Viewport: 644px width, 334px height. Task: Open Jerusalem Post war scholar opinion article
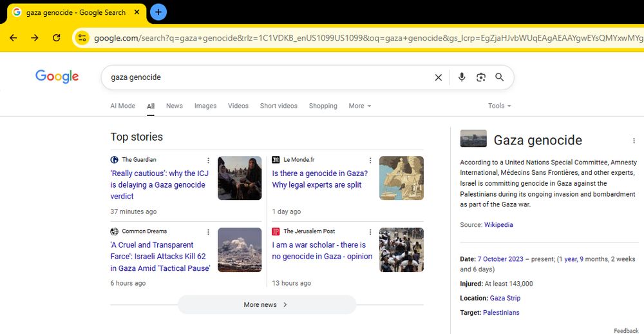click(322, 250)
